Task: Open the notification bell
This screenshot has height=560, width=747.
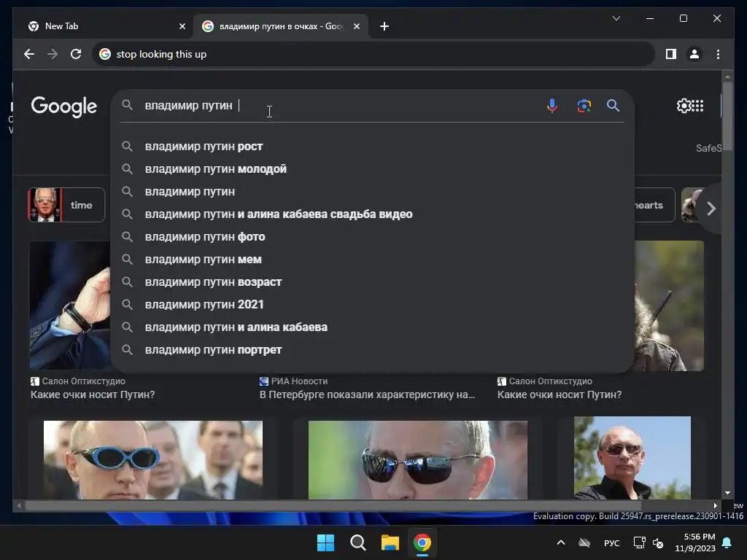Action: [727, 542]
